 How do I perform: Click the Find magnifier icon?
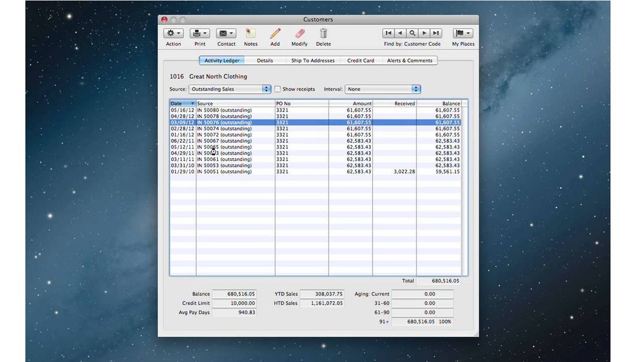coord(412,33)
